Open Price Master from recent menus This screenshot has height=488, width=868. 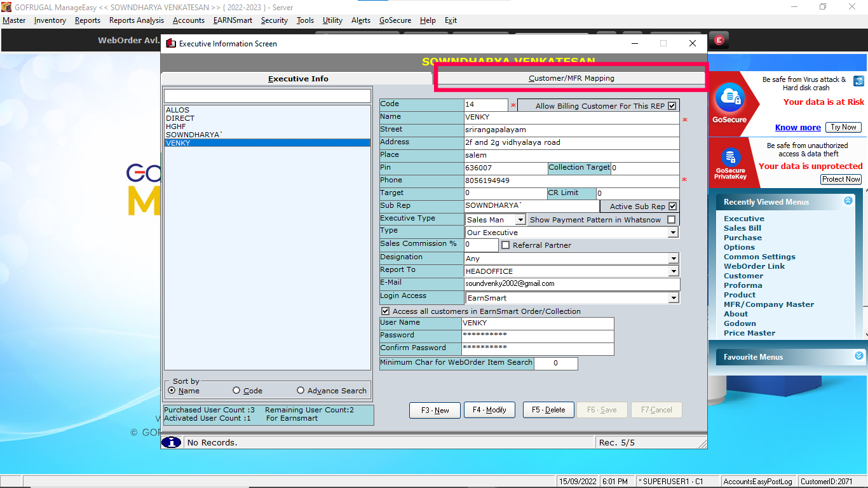click(750, 333)
